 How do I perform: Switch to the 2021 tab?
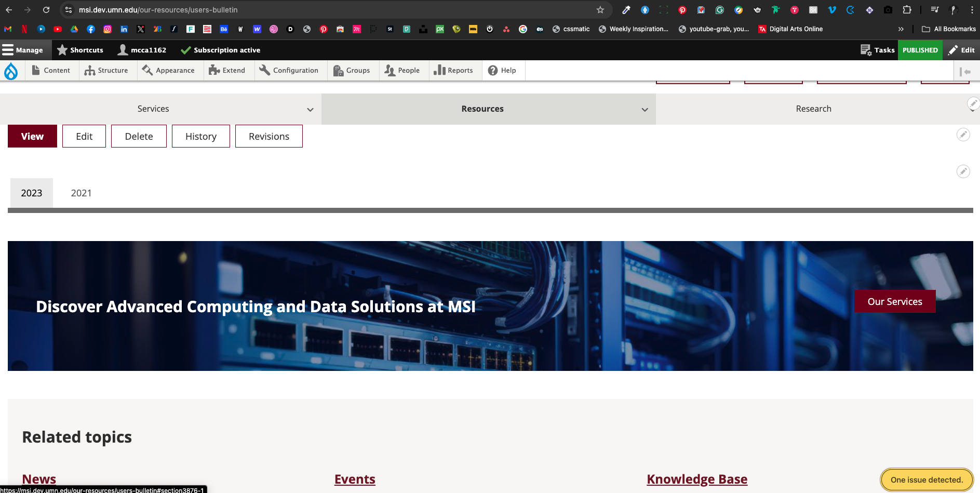click(81, 193)
